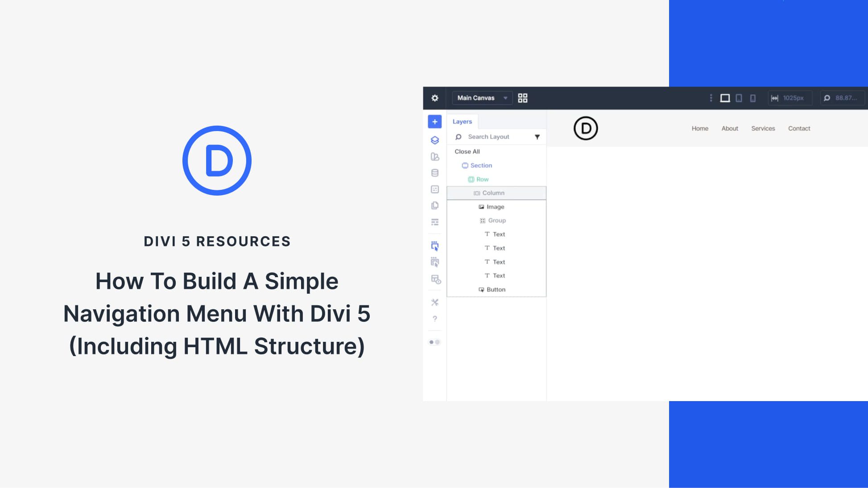The image size is (868, 488).
Task: Open the Divi settings gear icon
Action: coord(434,98)
